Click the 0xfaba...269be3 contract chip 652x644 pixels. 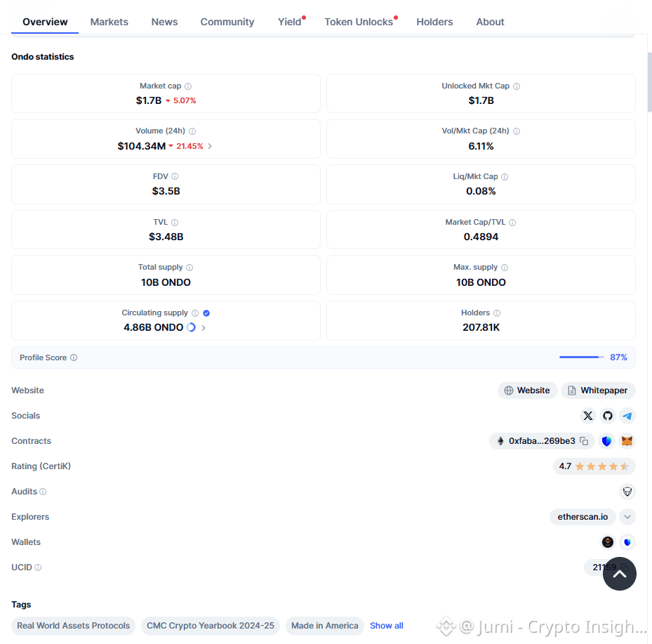pyautogui.click(x=542, y=441)
